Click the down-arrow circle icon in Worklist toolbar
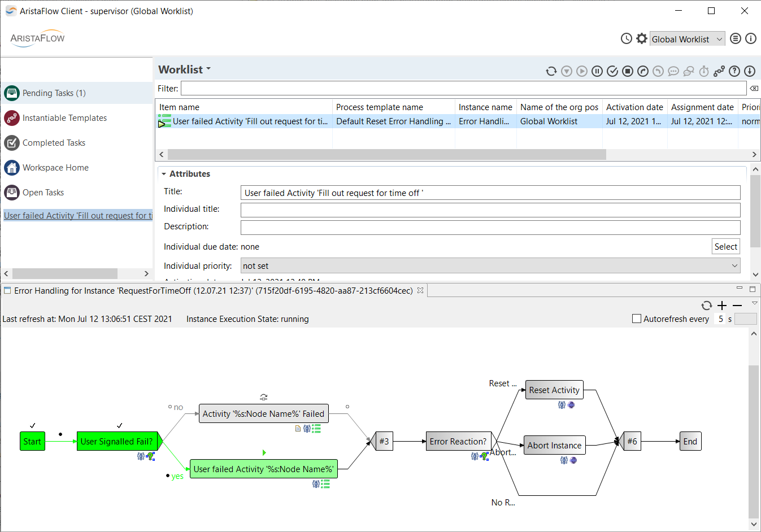This screenshot has height=532, width=761. 750,71
